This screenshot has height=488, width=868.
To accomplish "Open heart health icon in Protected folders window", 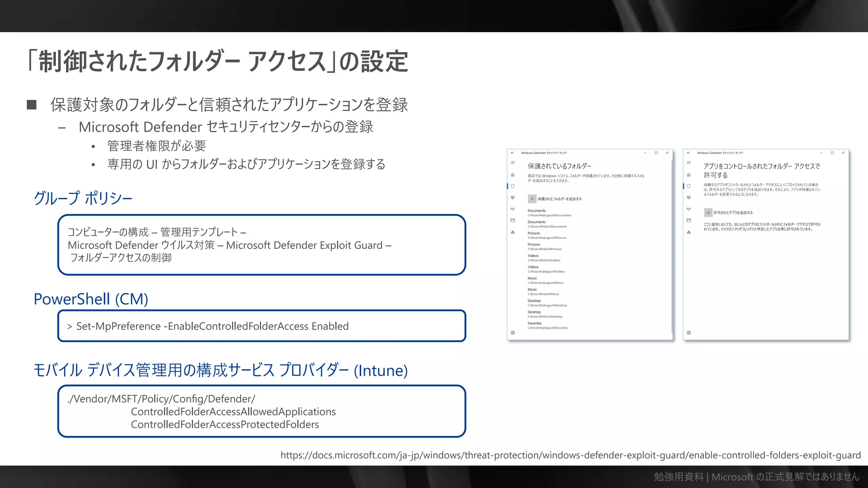I will click(512, 197).
